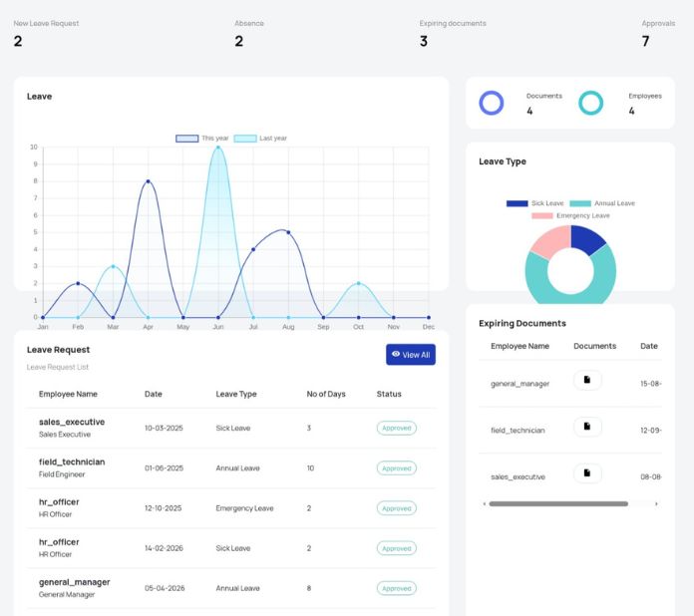The image size is (694, 616).
Task: Click horizontal scrollbar in Expiring Documents table
Action: [x=558, y=503]
